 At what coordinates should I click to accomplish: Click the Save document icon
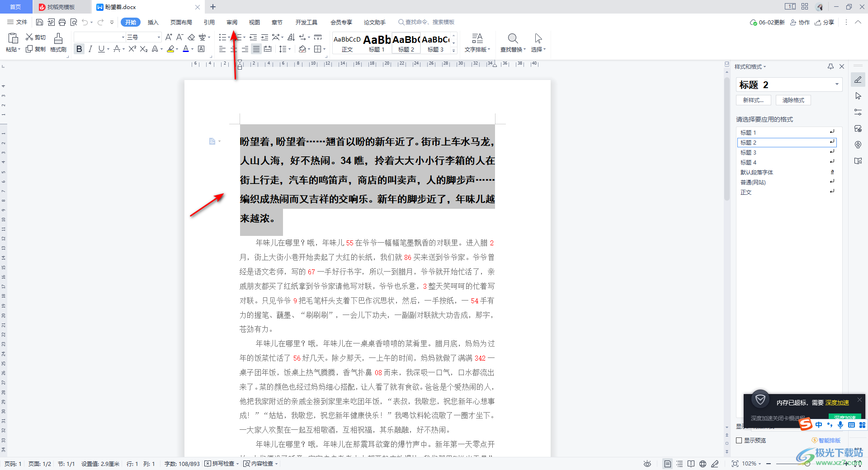click(x=39, y=22)
